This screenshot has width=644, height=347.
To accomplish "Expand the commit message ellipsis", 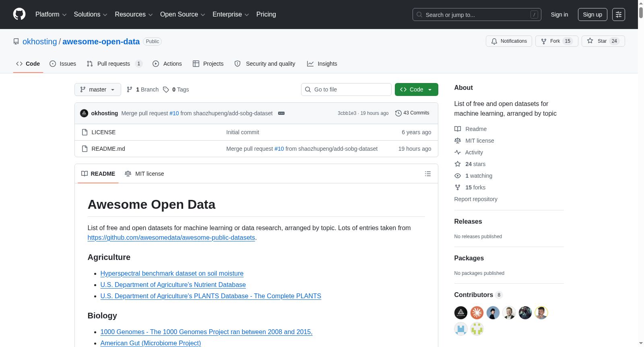I will coord(281,113).
